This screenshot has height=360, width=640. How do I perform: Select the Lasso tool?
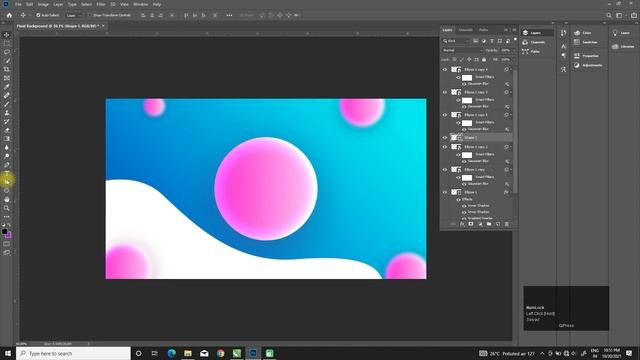(7, 52)
